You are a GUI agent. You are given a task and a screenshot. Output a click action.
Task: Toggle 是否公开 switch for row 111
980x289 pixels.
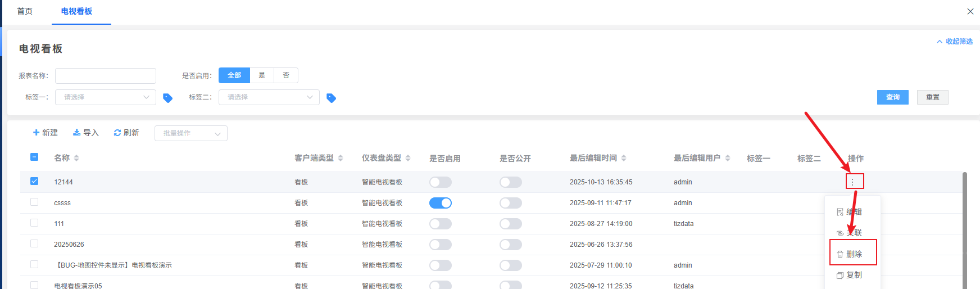point(510,224)
